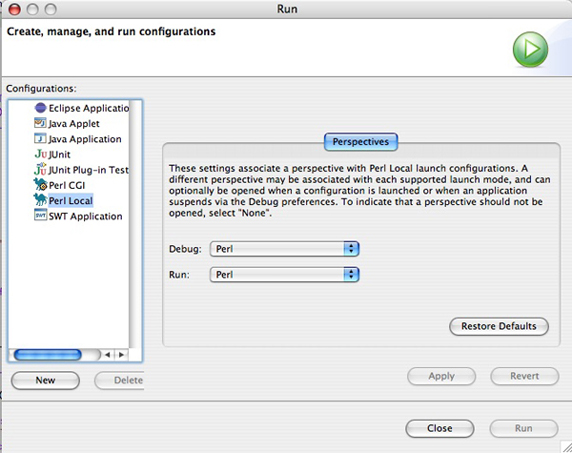Viewport: 572px width, 453px height.
Task: Click the JUnit Plug-in Test icon
Action: [x=40, y=169]
